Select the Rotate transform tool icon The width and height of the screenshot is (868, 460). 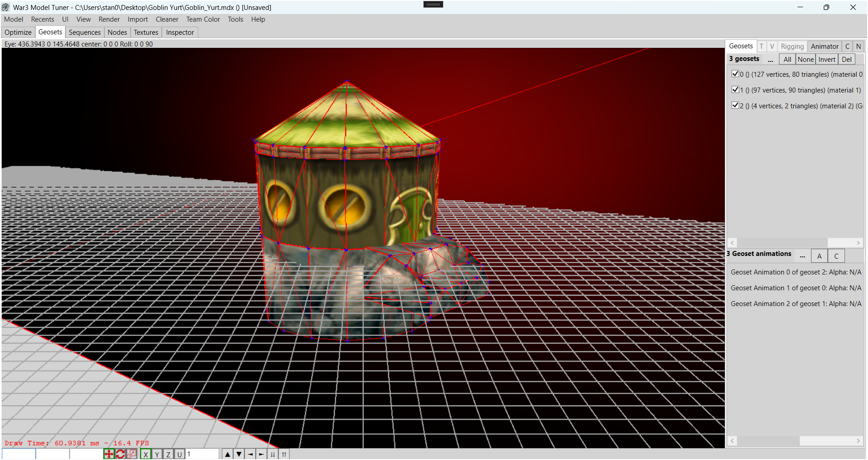coord(120,454)
